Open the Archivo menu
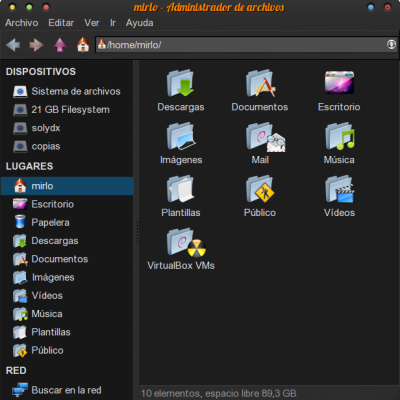 [x=22, y=23]
